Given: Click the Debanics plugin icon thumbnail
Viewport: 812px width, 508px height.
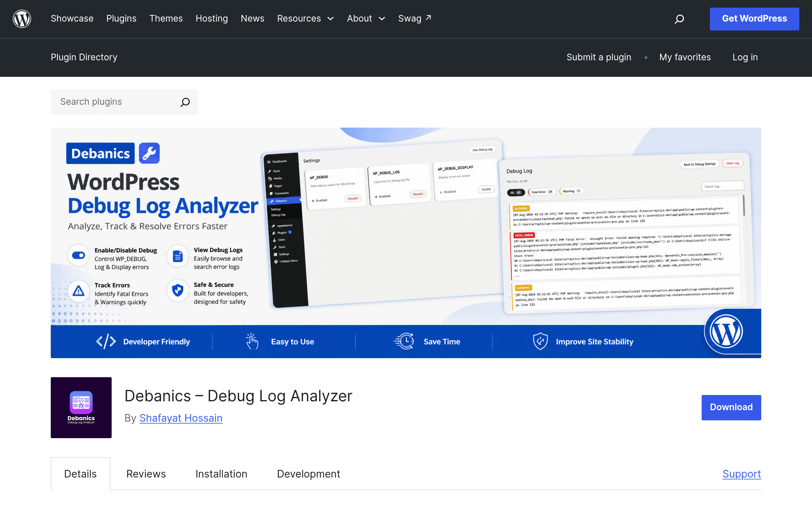Looking at the screenshot, I should click(x=81, y=407).
